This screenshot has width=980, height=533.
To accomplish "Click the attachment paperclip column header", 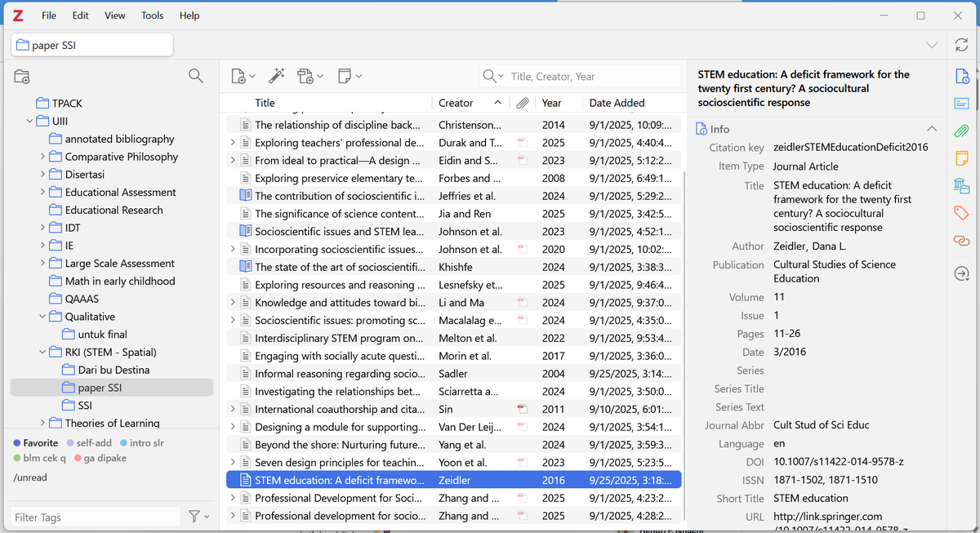I will [523, 103].
